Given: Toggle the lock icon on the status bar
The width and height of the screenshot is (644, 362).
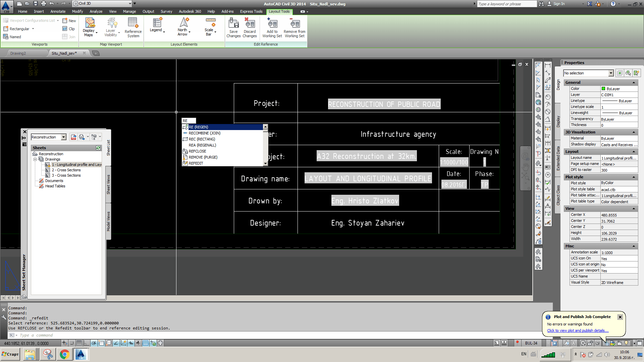Looking at the screenshot, I should 590,343.
